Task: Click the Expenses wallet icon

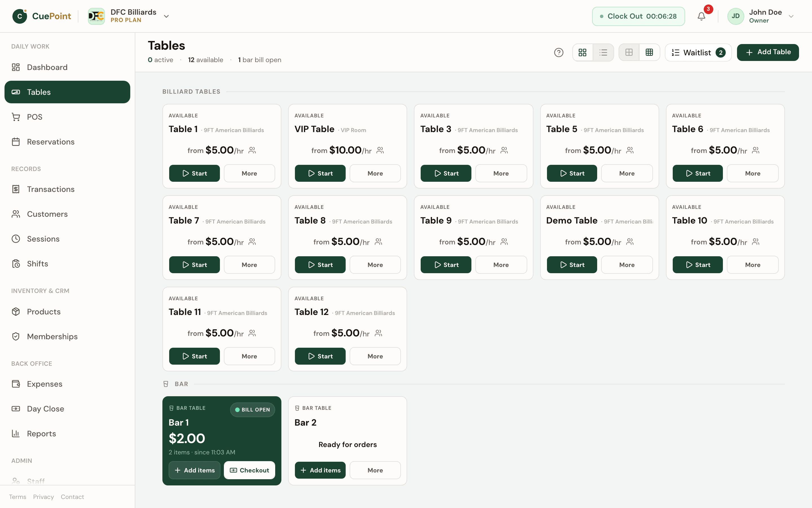Action: [x=16, y=384]
